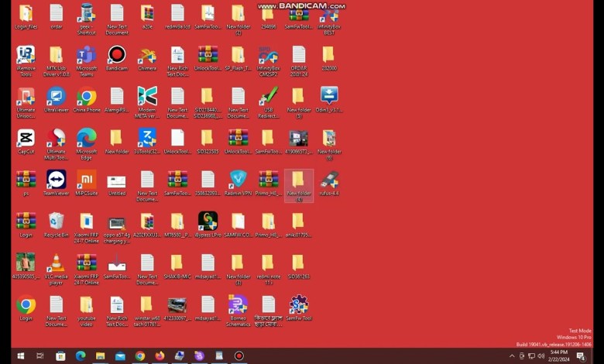Open the iRemove Tools shortcut
Image resolution: width=604 pixels, height=364 pixels.
[26, 61]
